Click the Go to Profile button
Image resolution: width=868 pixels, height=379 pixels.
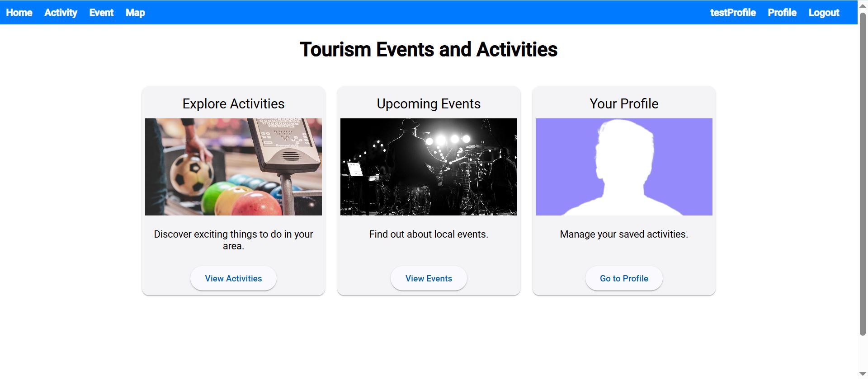(x=623, y=278)
